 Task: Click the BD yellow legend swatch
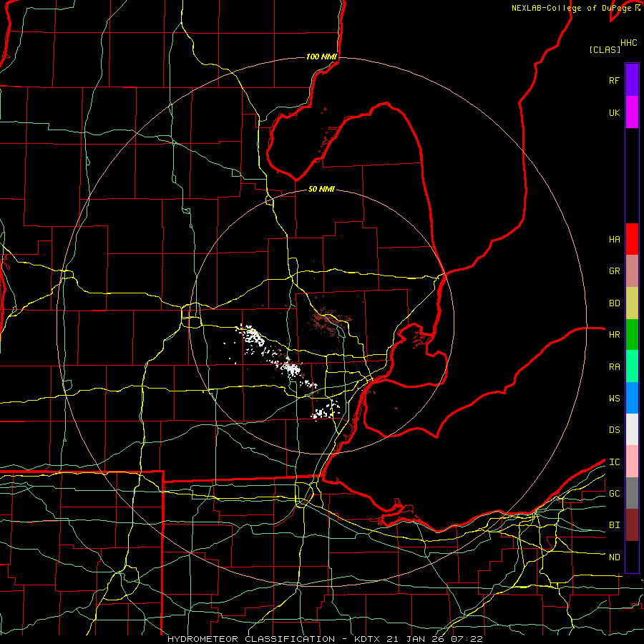tap(632, 303)
